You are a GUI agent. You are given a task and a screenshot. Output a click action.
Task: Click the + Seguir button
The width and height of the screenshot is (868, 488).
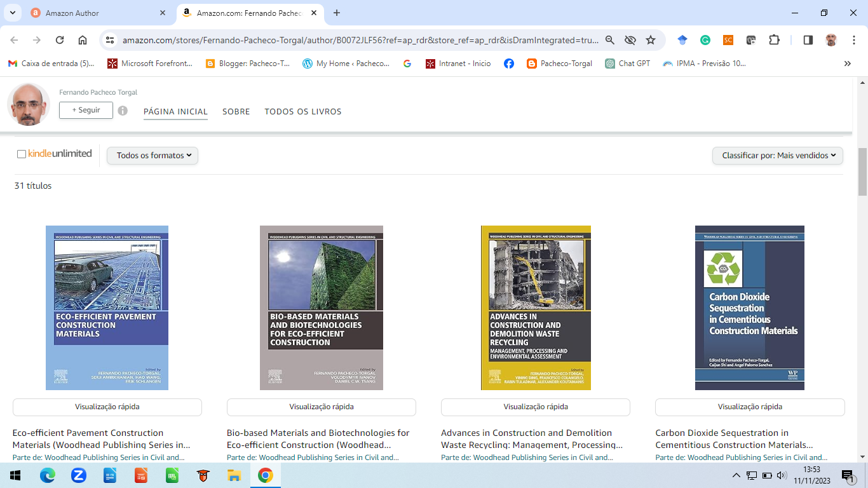coord(86,110)
